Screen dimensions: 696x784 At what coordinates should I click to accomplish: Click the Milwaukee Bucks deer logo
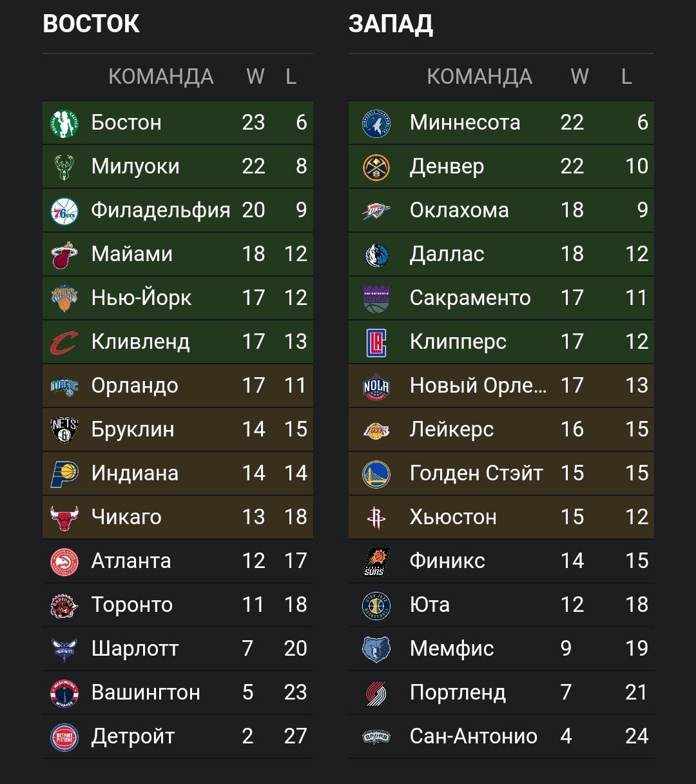pos(64,166)
